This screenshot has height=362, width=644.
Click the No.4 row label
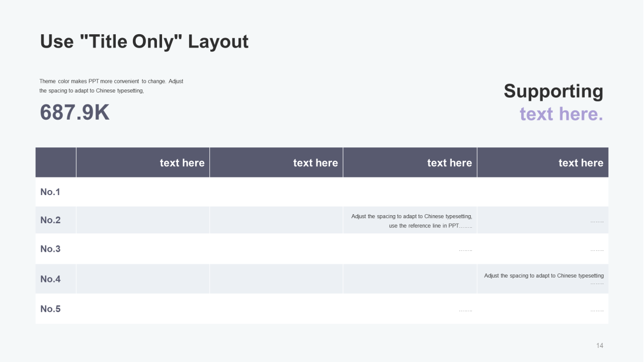50,279
